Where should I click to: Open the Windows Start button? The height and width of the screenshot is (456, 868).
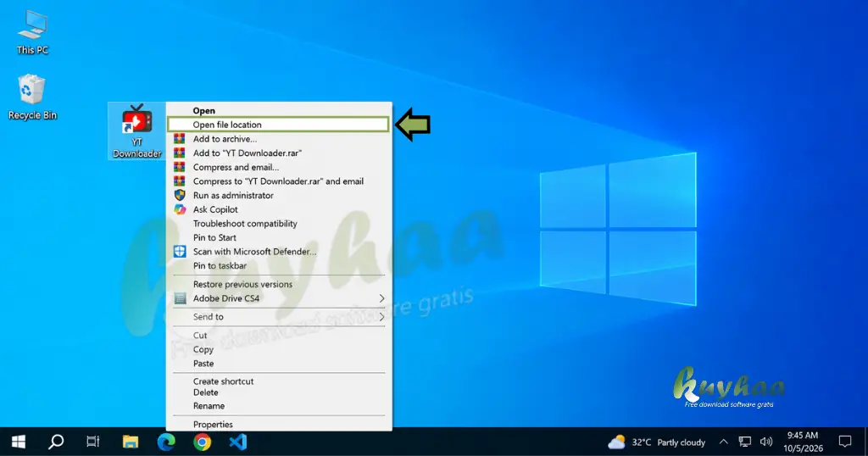pyautogui.click(x=19, y=442)
